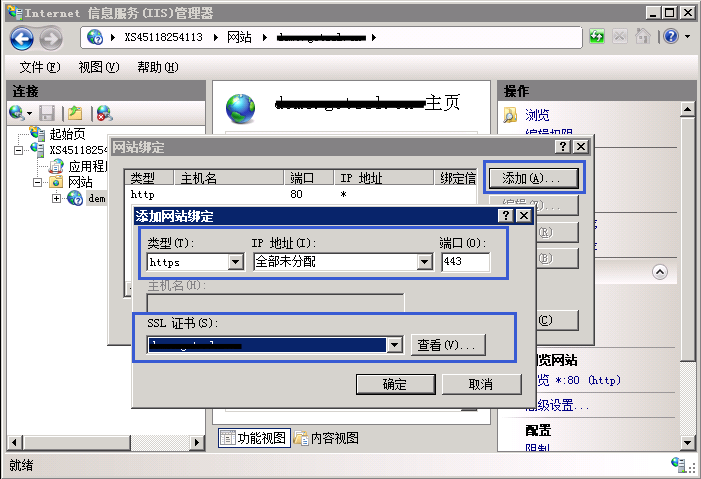Click help button in 添加网站绑定 title bar
Viewport: 701px width, 479px height.
coord(506,216)
